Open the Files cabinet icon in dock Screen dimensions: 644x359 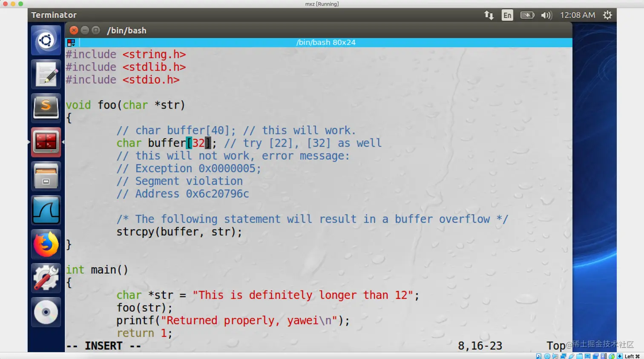[46, 176]
